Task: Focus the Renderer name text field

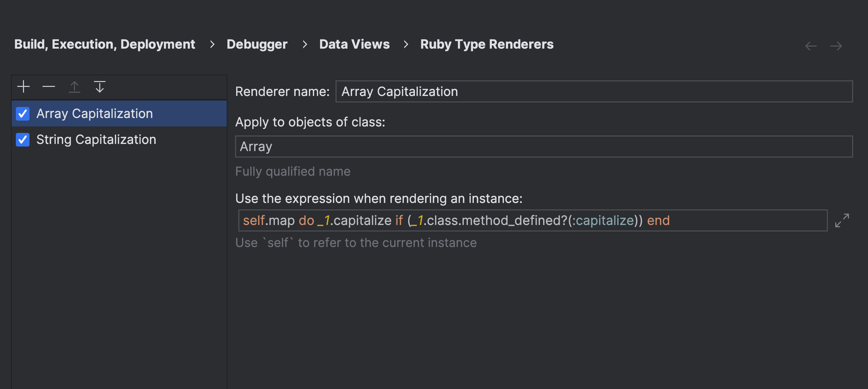Action: [x=594, y=91]
